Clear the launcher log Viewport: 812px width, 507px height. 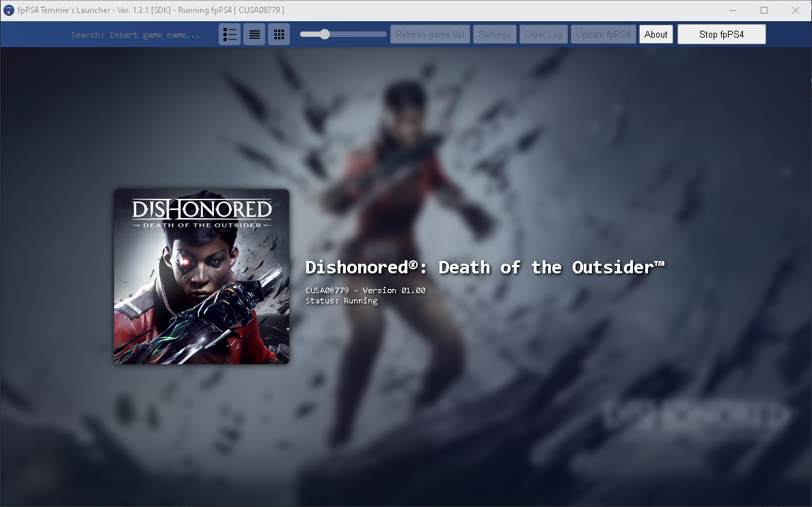[x=543, y=33]
